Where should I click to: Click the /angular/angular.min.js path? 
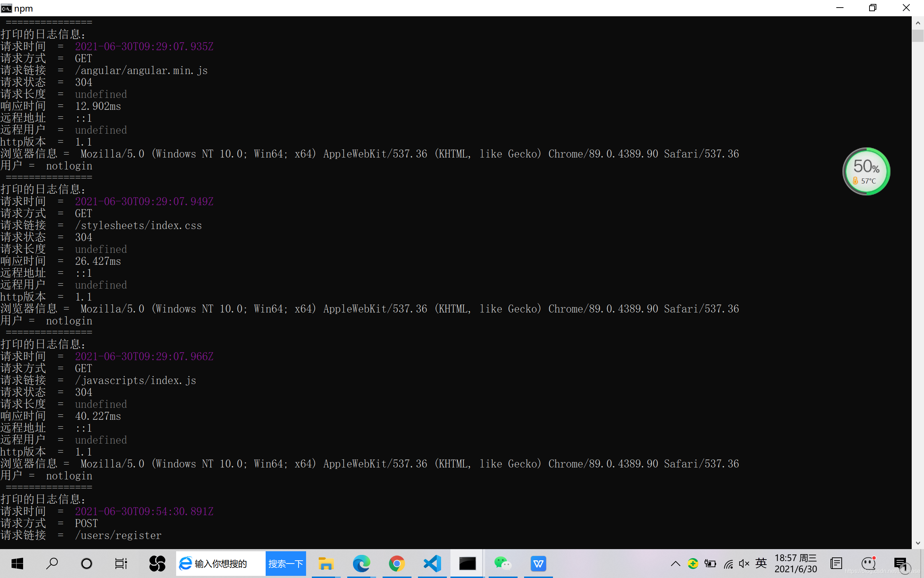[141, 70]
